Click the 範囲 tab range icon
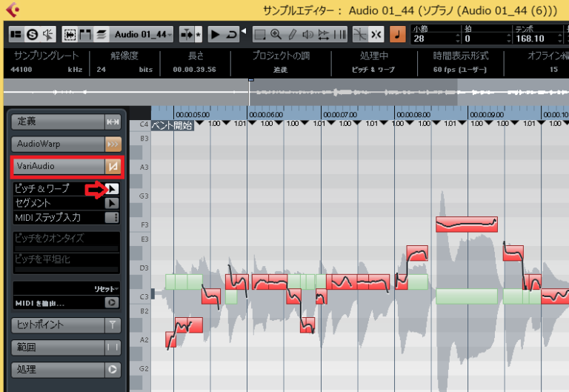Image resolution: width=569 pixels, height=392 pixels. pos(113,348)
